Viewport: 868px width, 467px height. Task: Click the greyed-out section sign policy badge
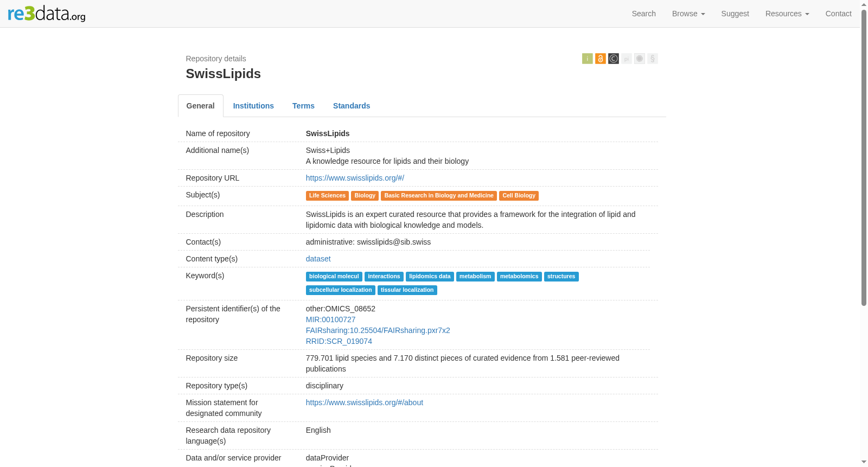tap(652, 59)
